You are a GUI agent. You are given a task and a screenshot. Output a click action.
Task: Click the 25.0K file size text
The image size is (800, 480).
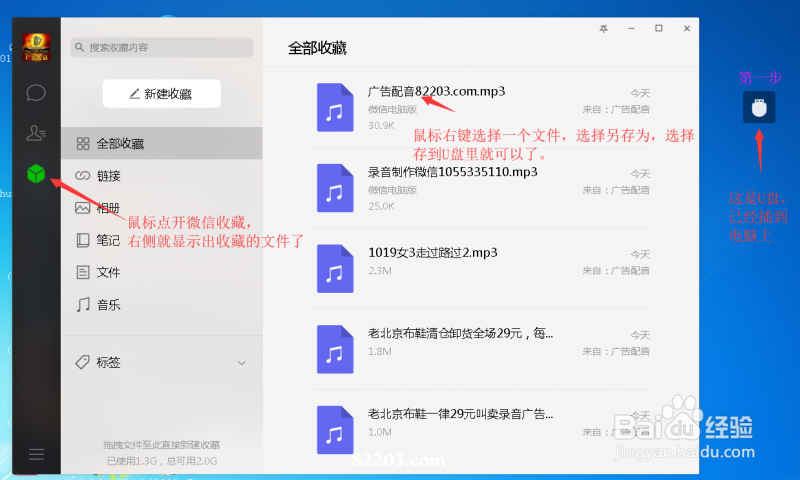coord(381,206)
